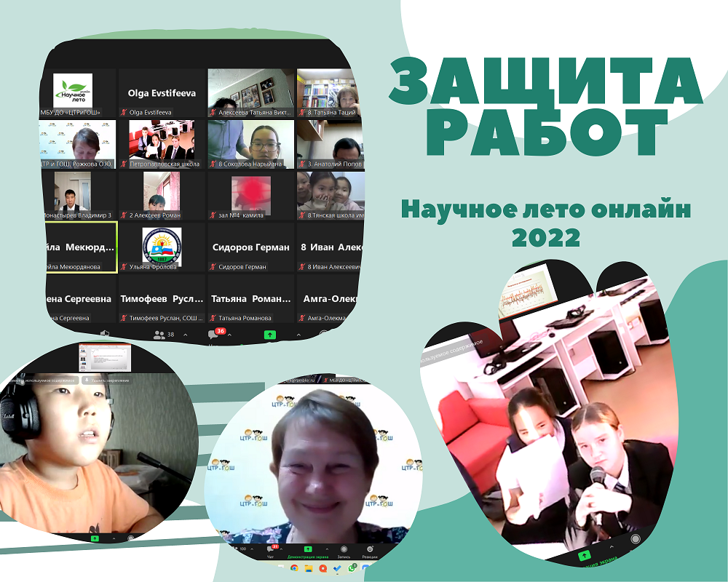Open File Explorer from the taskbar
Image resolution: width=728 pixels, height=582 pixels.
pyautogui.click(x=309, y=567)
